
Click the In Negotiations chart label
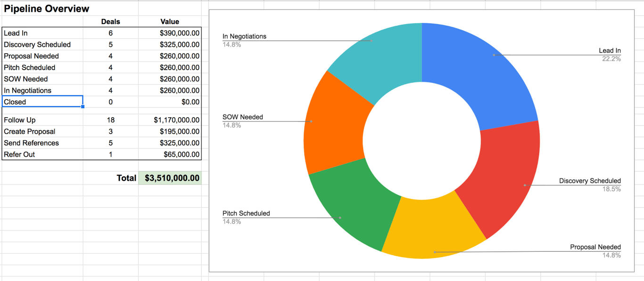pos(244,36)
